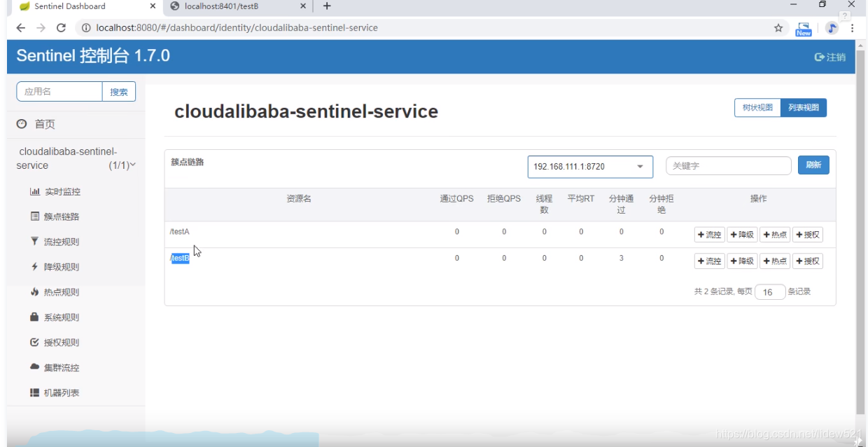
Task: Add 热点 rule for /testB
Action: [x=775, y=261]
